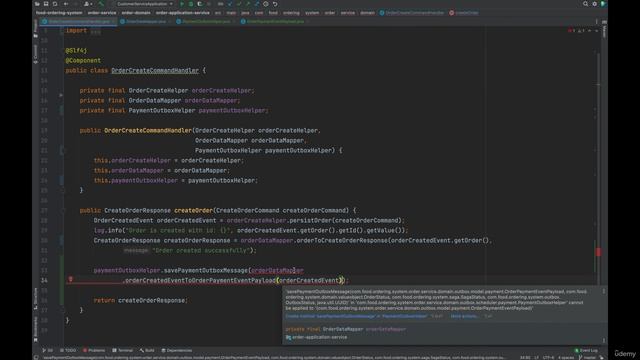Click the Search Everywhere magnifier icon
Viewport: 640px width, 360px height.
click(x=585, y=4)
